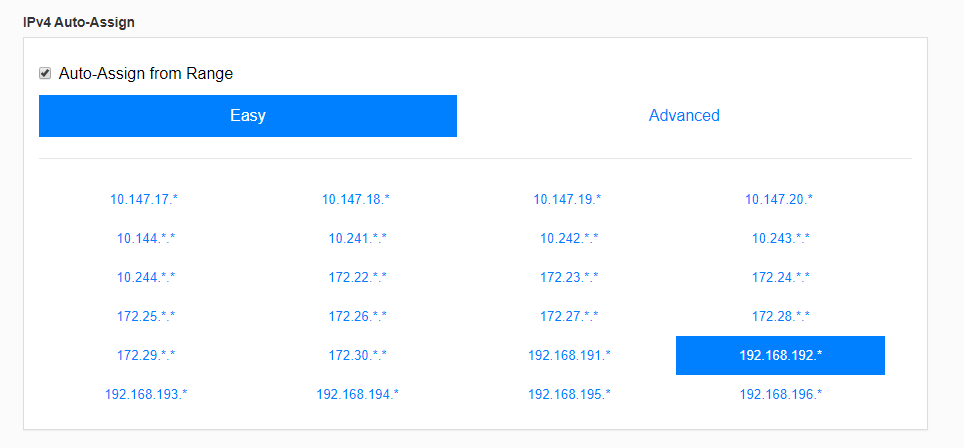Click the highlighted 192.168.192.* range
This screenshot has height=448, width=964.
780,355
